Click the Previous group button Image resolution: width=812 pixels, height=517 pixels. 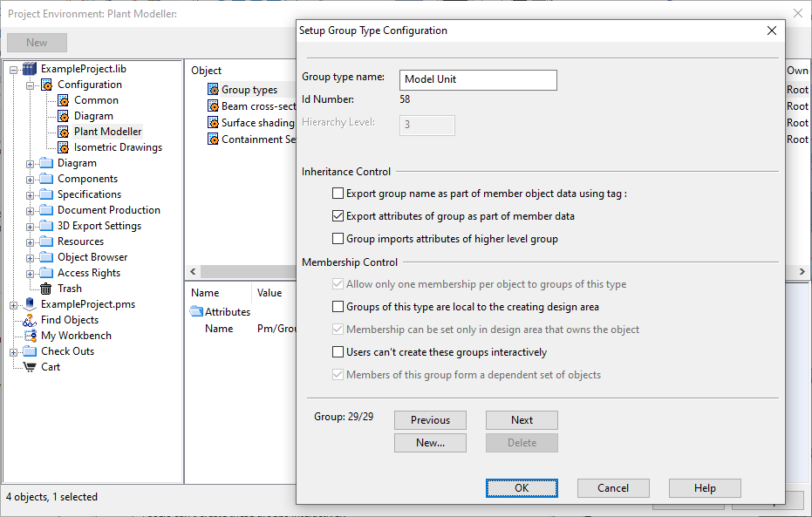(430, 420)
